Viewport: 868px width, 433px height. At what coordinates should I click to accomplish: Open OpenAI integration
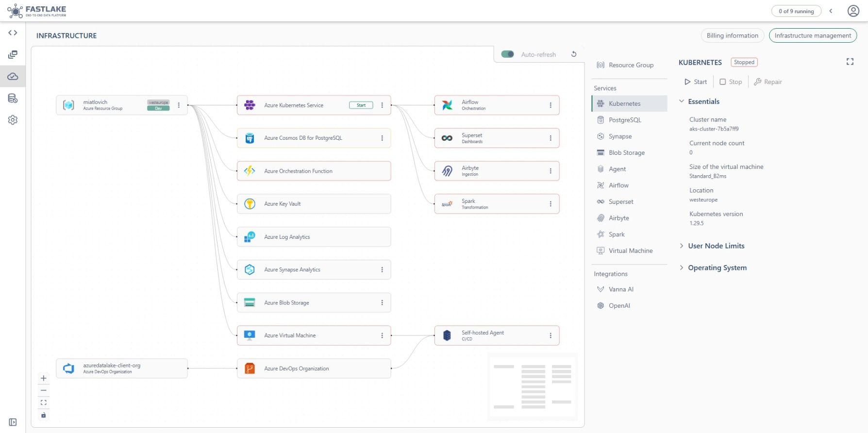coord(630,306)
